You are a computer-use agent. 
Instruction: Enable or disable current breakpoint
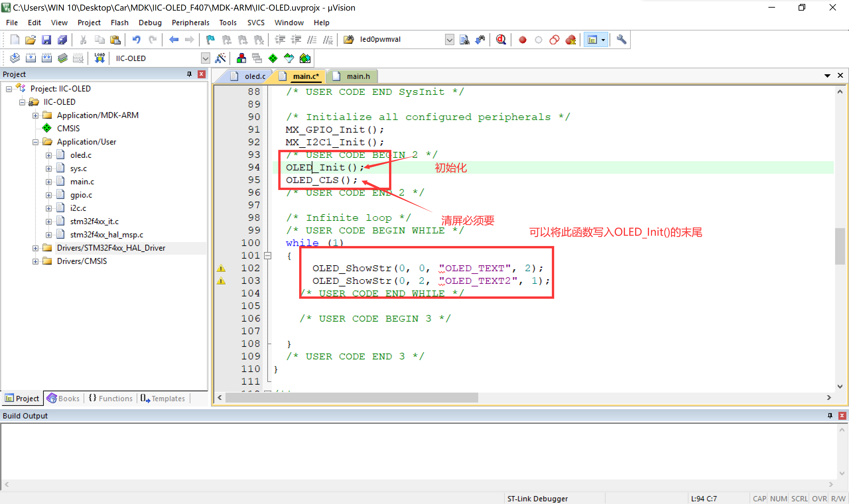[539, 40]
